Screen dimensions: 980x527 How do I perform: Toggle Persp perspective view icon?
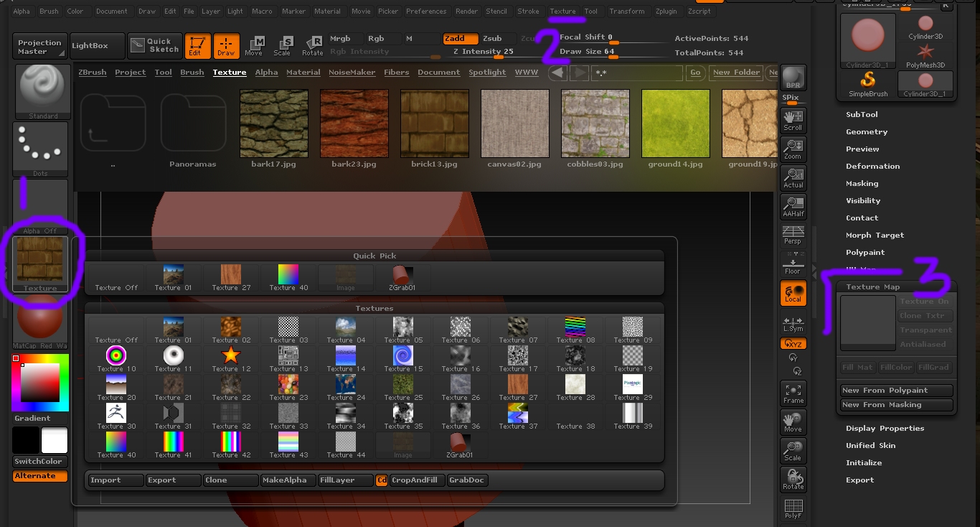tap(793, 235)
